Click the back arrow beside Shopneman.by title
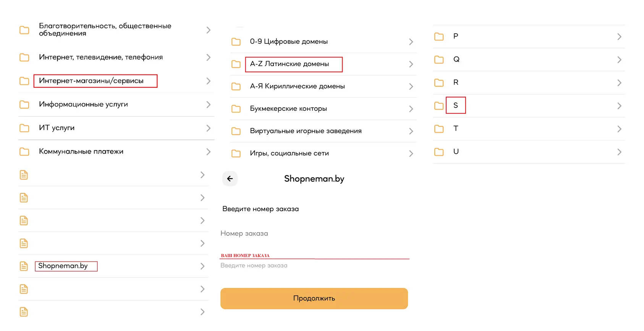This screenshot has width=644, height=331. tap(230, 179)
